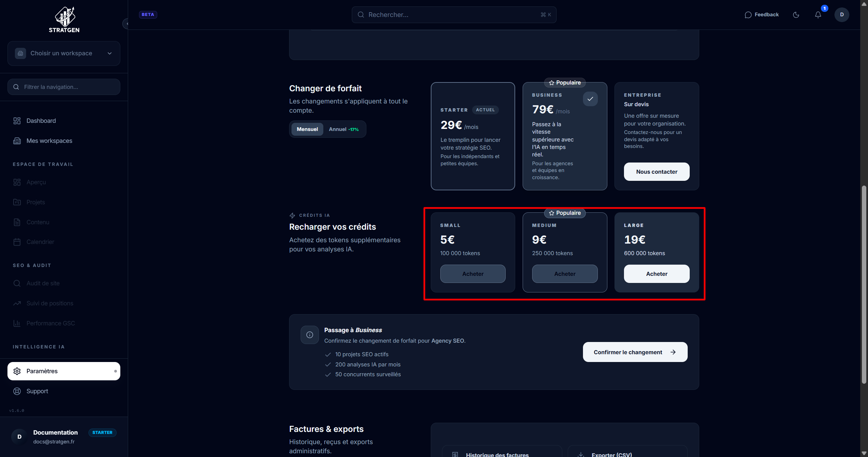The height and width of the screenshot is (457, 868).
Task: Click the info icon beside Passage à Business
Action: point(309,335)
